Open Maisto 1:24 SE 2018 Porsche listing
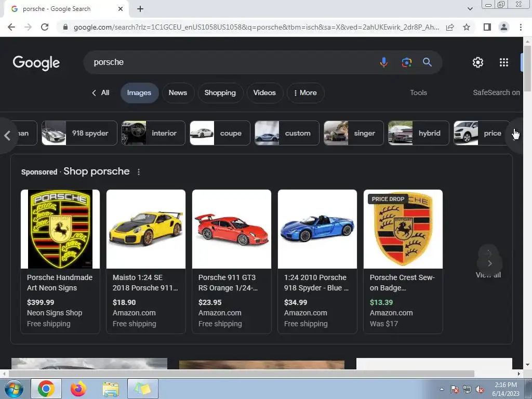 click(145, 283)
